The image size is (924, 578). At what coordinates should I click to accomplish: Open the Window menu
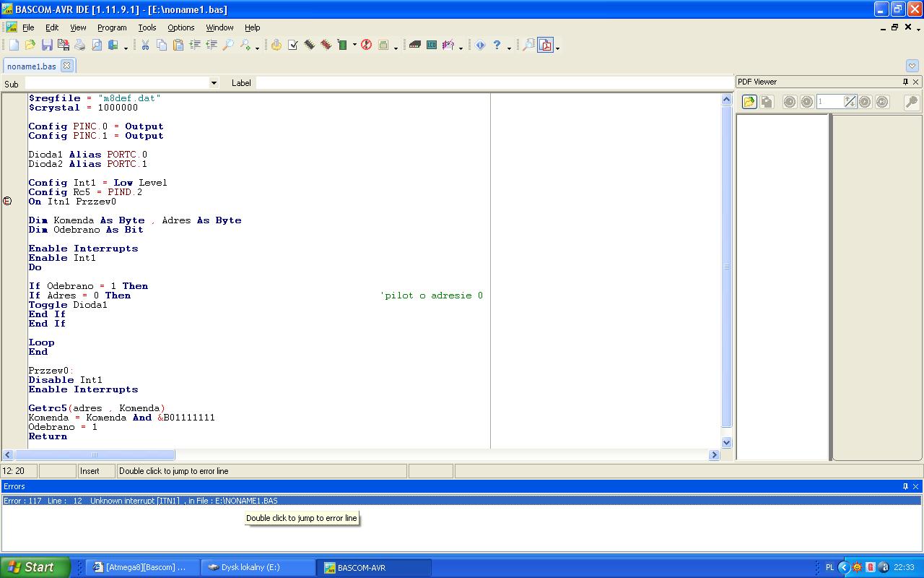pyautogui.click(x=219, y=27)
